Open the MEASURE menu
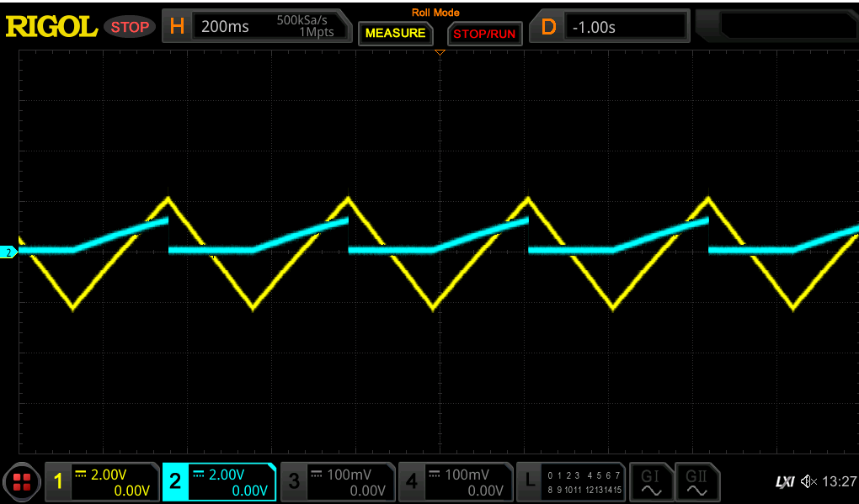This screenshot has width=859, height=504. pyautogui.click(x=395, y=34)
